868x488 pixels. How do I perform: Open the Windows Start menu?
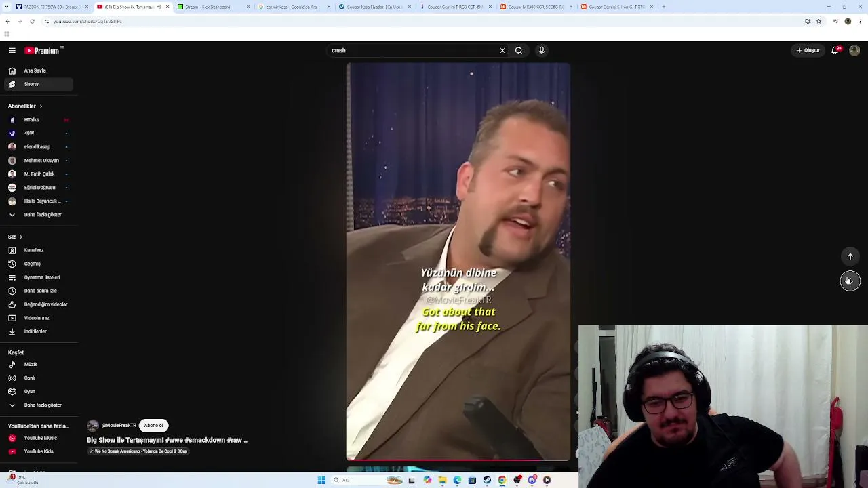click(x=321, y=480)
